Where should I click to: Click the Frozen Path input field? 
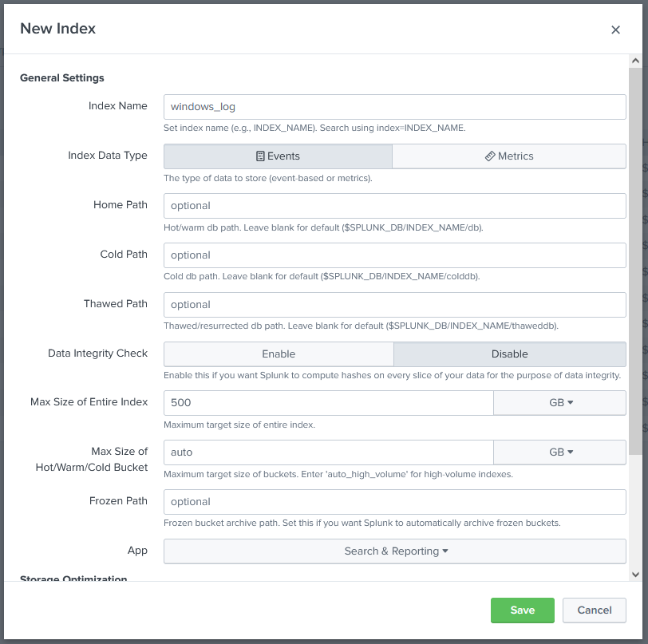[x=395, y=502]
